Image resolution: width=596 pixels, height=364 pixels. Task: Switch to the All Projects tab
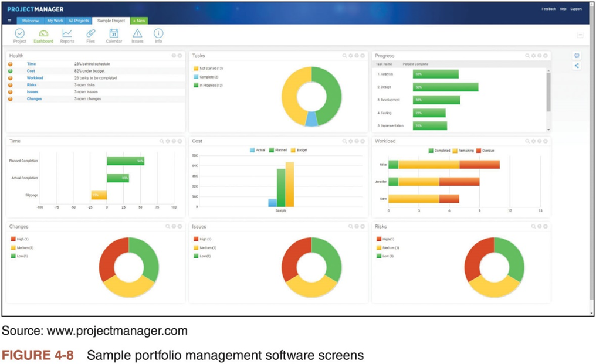[79, 21]
